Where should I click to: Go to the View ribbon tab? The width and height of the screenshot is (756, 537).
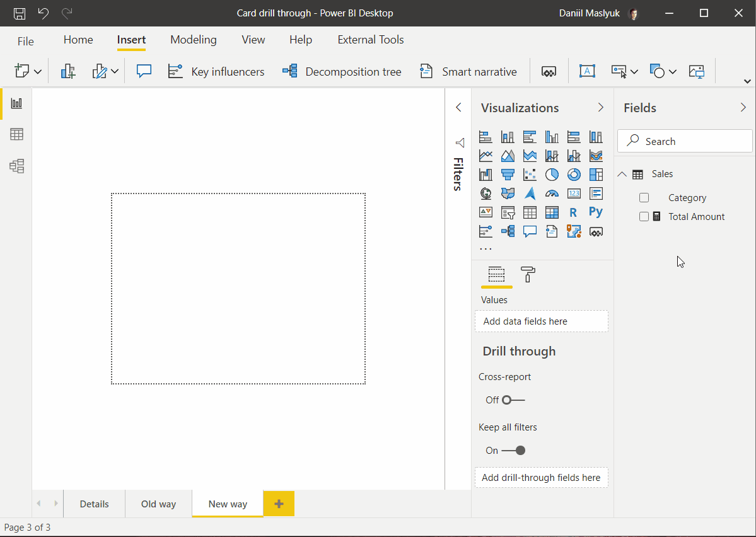pos(253,40)
